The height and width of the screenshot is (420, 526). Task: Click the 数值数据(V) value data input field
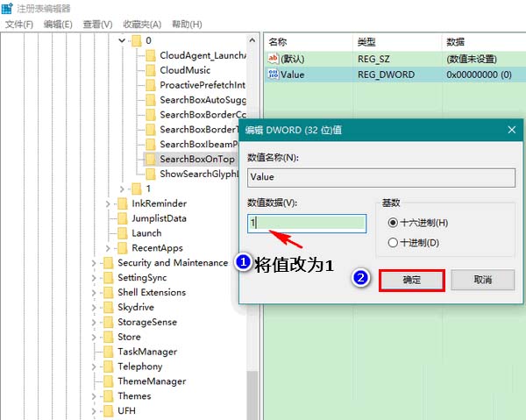(x=307, y=224)
